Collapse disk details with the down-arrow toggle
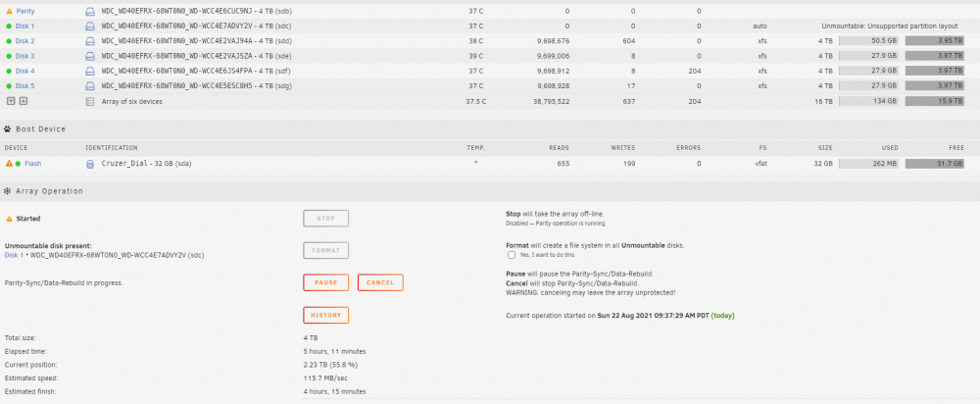This screenshot has width=980, height=404. click(11, 101)
